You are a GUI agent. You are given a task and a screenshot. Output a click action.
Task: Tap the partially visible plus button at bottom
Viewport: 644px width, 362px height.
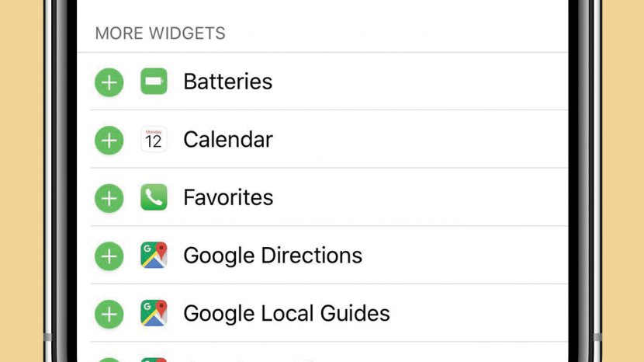[109, 359]
